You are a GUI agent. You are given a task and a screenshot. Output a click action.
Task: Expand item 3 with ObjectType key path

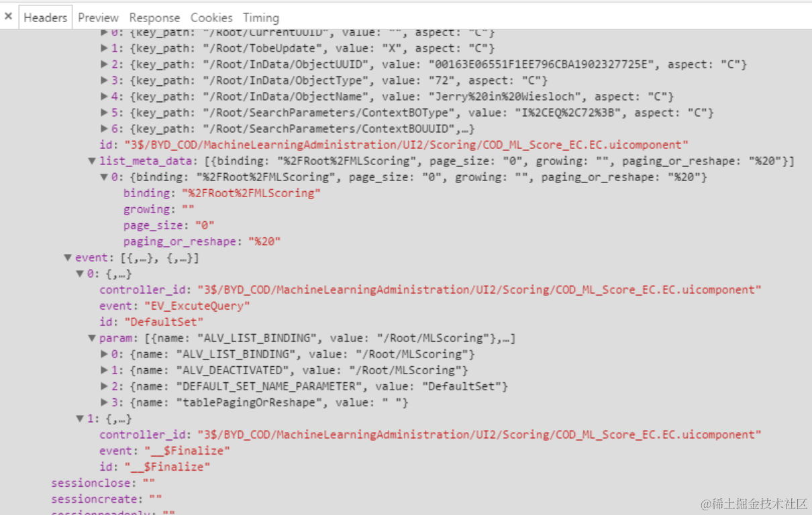104,80
